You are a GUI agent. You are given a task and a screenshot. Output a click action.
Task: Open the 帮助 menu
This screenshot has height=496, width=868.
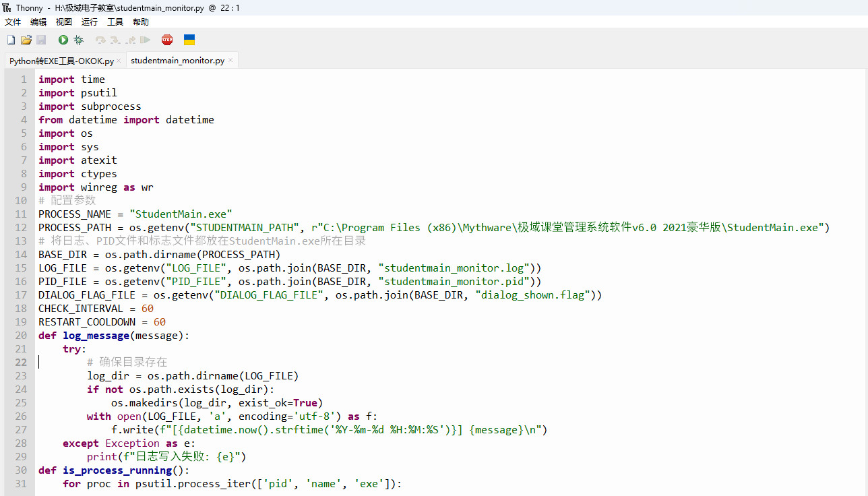coord(141,22)
